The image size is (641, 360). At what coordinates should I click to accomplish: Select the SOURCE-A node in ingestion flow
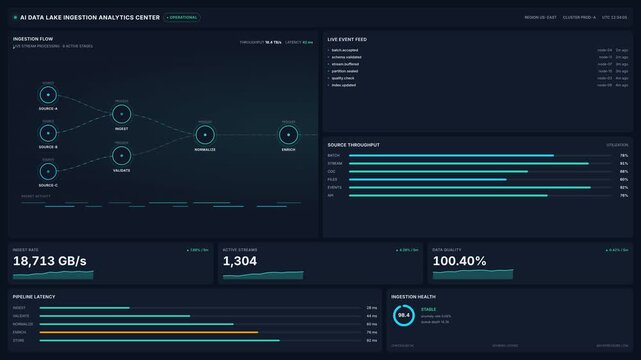[48, 95]
